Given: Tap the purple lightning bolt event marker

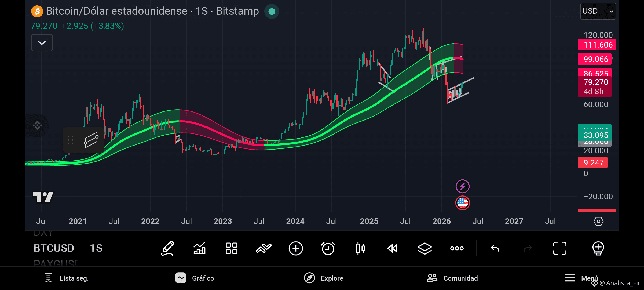Looking at the screenshot, I should (462, 186).
